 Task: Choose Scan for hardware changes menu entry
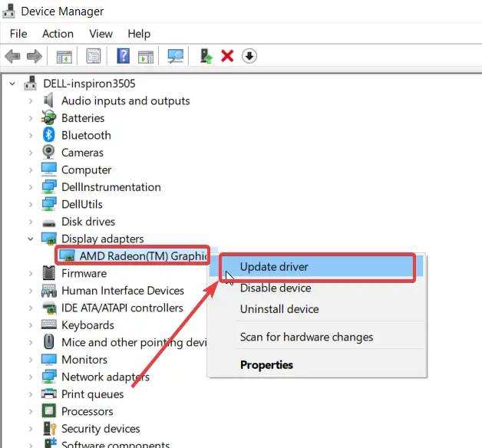(317, 337)
